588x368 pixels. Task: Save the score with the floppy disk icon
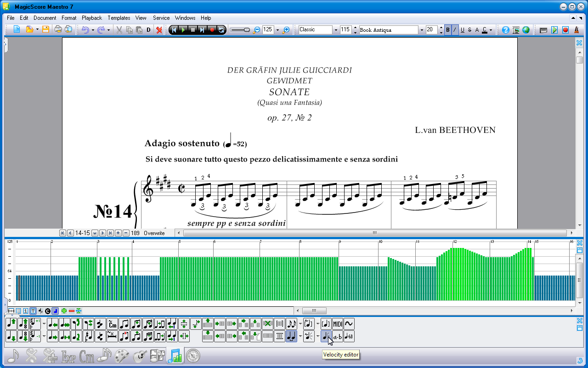coord(45,30)
